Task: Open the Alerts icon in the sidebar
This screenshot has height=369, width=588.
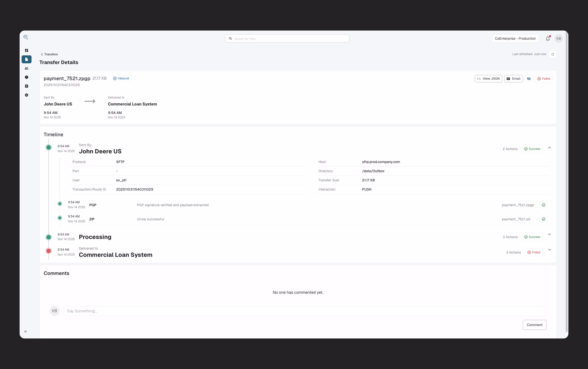Action: (27, 77)
